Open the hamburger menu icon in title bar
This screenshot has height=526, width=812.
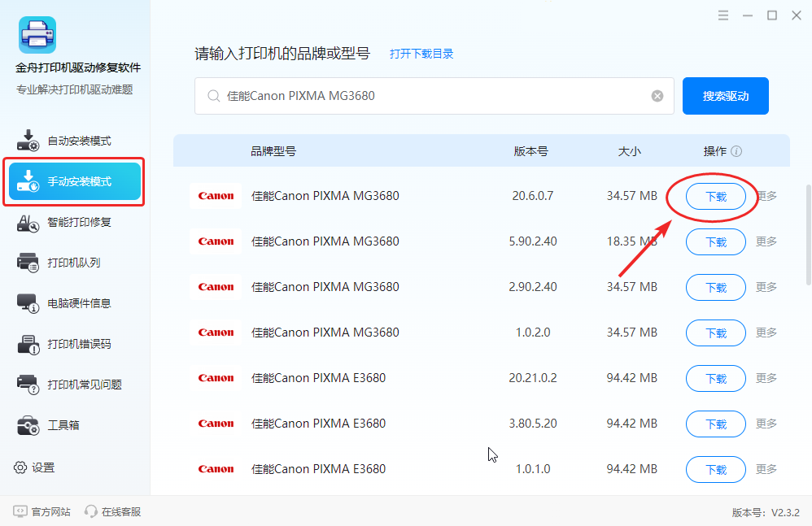point(723,15)
